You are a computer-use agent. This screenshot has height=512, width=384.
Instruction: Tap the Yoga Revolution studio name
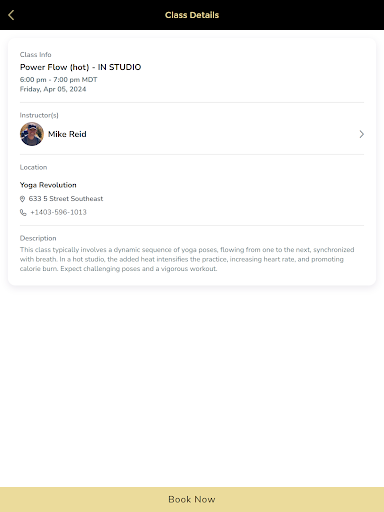(48, 185)
